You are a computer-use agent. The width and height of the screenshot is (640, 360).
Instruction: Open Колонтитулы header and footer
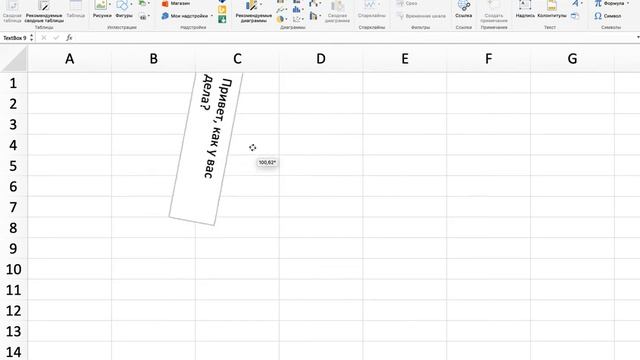coord(551,9)
